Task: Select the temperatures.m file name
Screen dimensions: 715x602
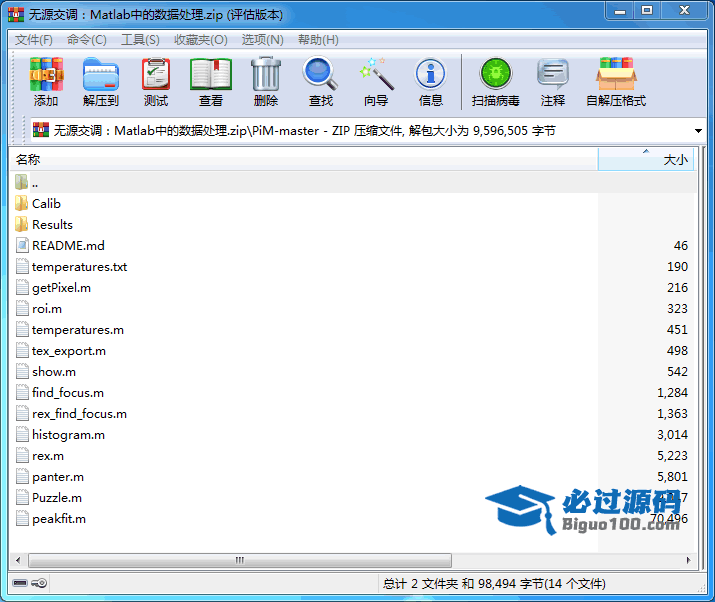Action: (x=78, y=330)
